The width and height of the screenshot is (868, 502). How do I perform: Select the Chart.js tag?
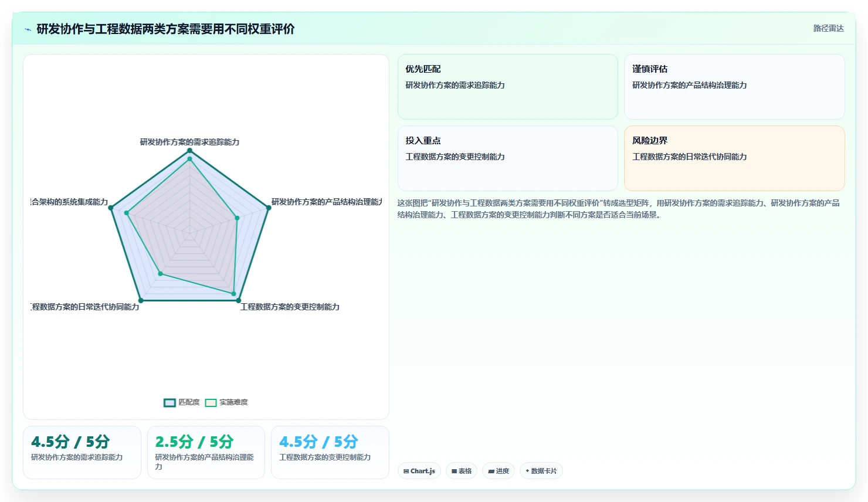click(419, 471)
